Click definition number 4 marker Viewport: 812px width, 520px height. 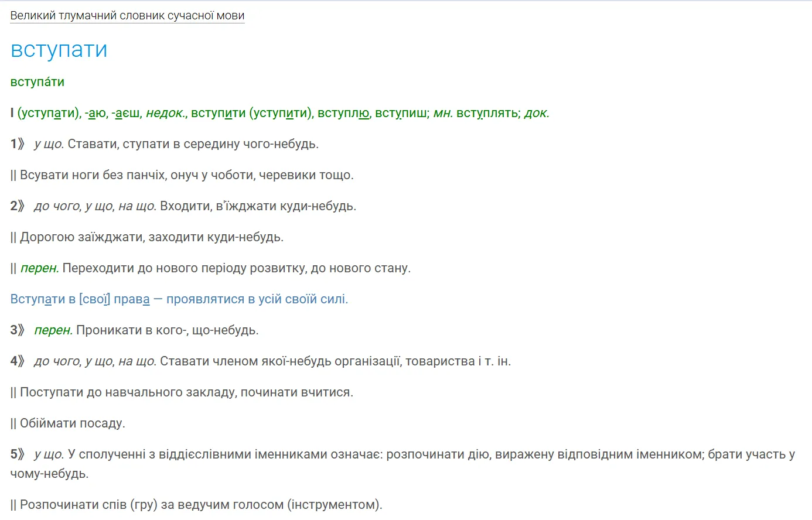18,361
